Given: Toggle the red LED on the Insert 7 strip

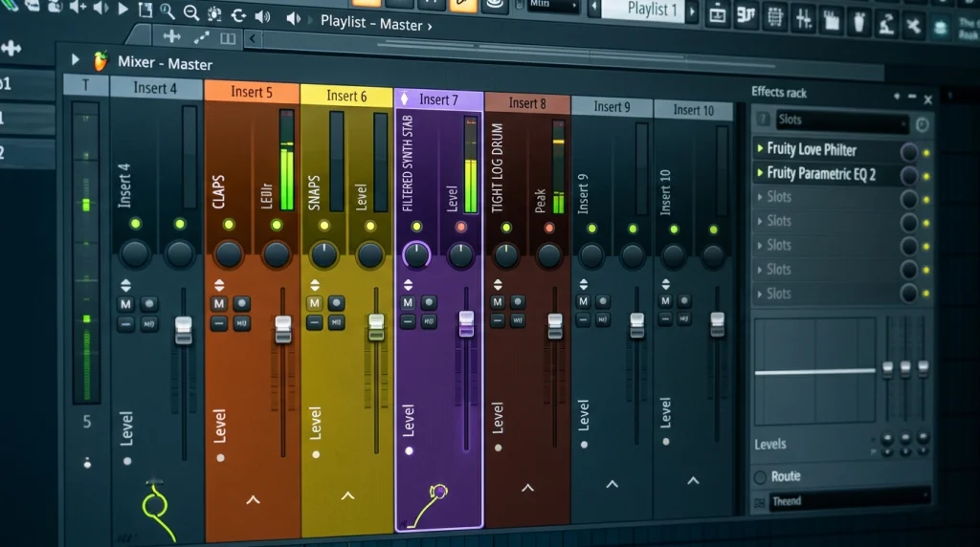Looking at the screenshot, I should 460,227.
